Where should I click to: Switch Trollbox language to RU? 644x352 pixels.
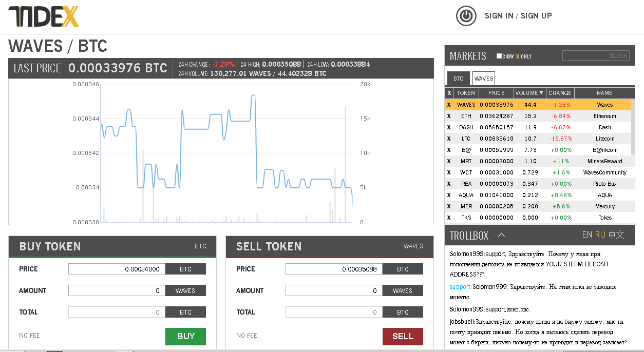pyautogui.click(x=600, y=235)
